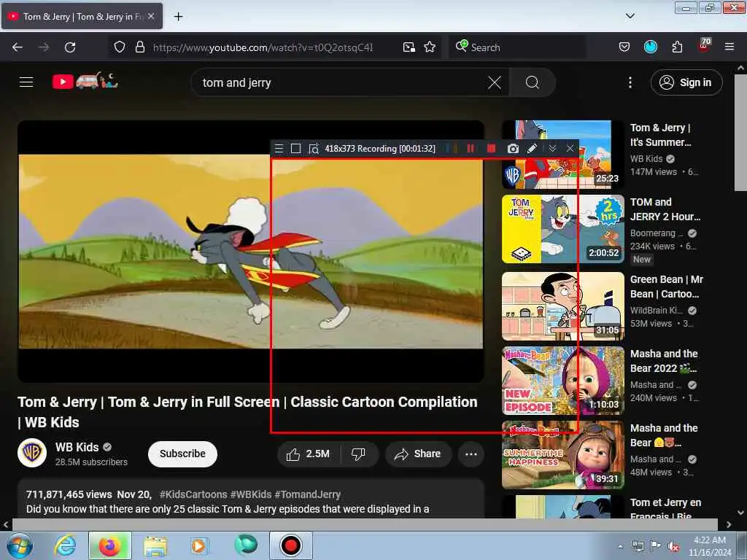Save page to Pocket
747x560 pixels.
(x=624, y=47)
